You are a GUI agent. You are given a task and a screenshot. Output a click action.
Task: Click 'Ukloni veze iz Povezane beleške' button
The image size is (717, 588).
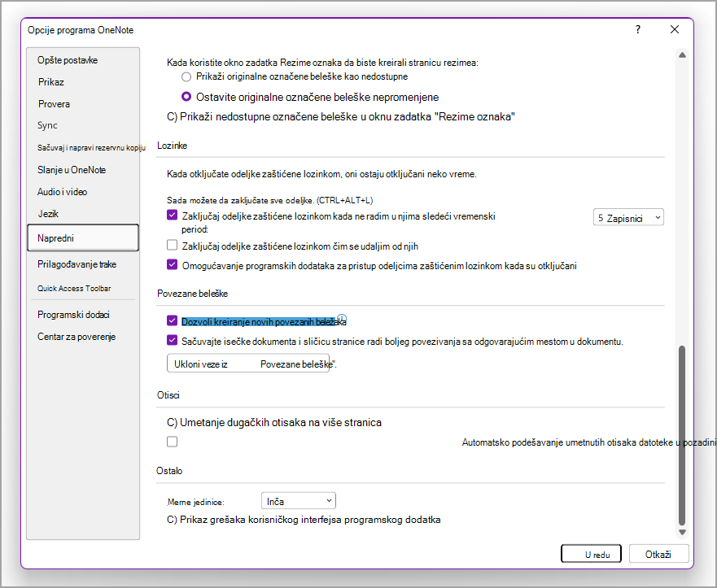click(248, 364)
